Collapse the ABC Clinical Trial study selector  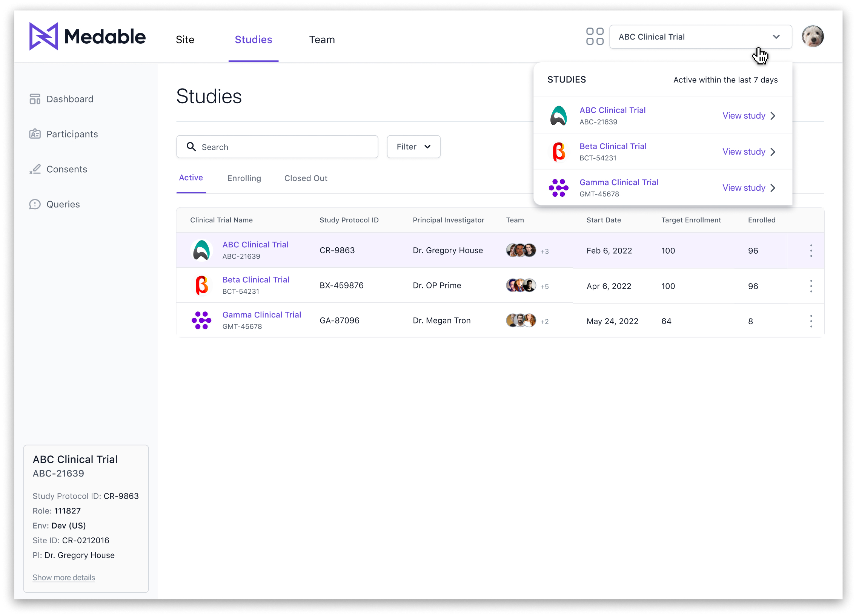point(776,37)
